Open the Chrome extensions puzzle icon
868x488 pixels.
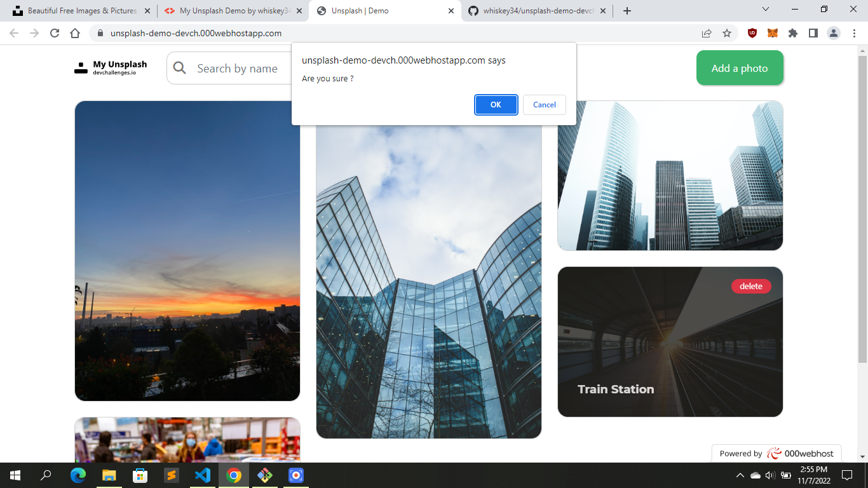pyautogui.click(x=792, y=33)
